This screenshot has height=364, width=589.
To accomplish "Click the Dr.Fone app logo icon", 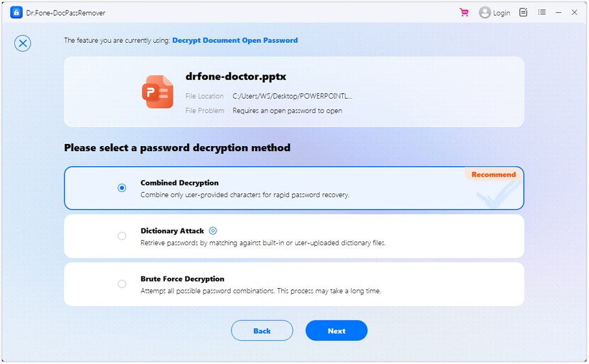I will click(x=16, y=12).
